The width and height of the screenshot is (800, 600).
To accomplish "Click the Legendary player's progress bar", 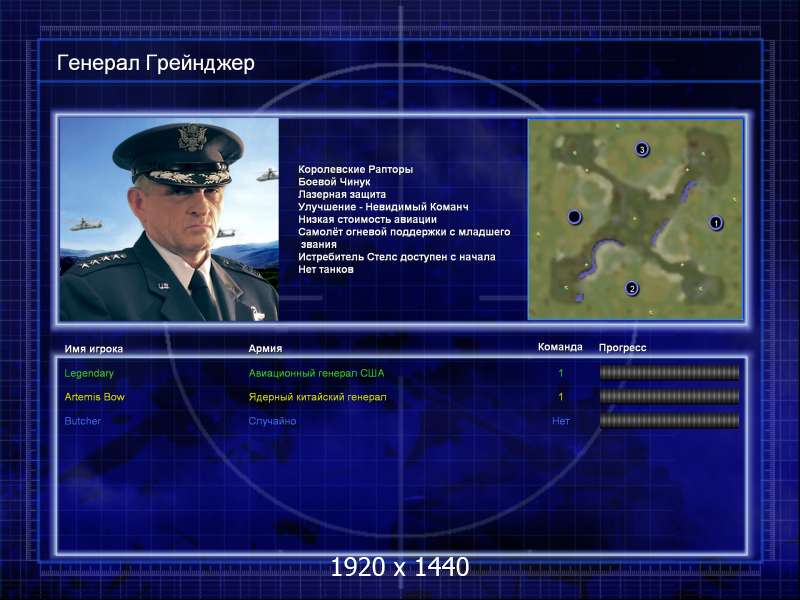I will (x=669, y=373).
